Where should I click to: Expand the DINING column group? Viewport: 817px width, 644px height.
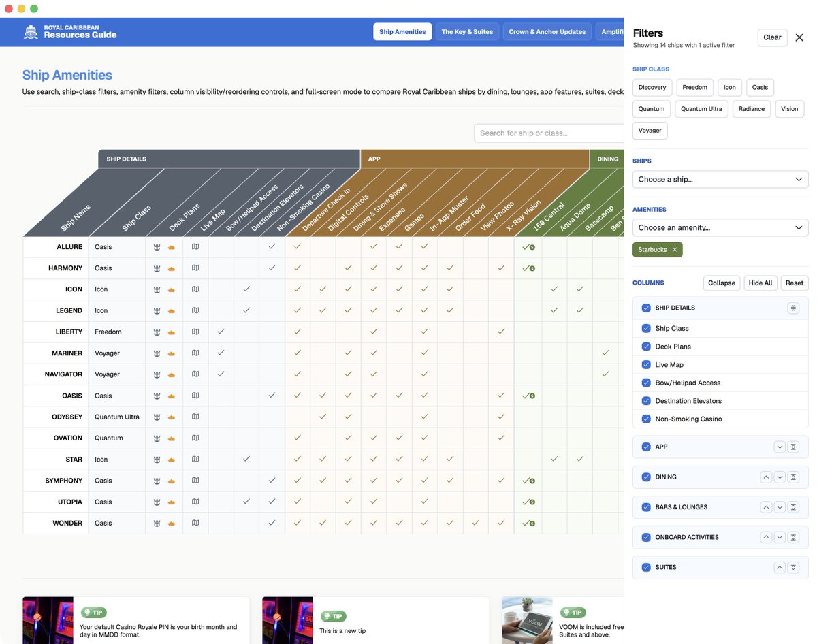coord(793,477)
